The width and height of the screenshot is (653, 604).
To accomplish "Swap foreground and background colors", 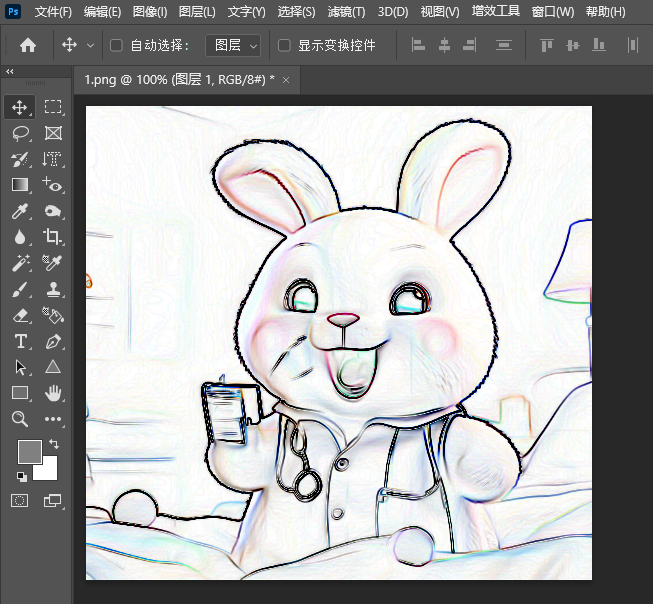I will (x=54, y=444).
